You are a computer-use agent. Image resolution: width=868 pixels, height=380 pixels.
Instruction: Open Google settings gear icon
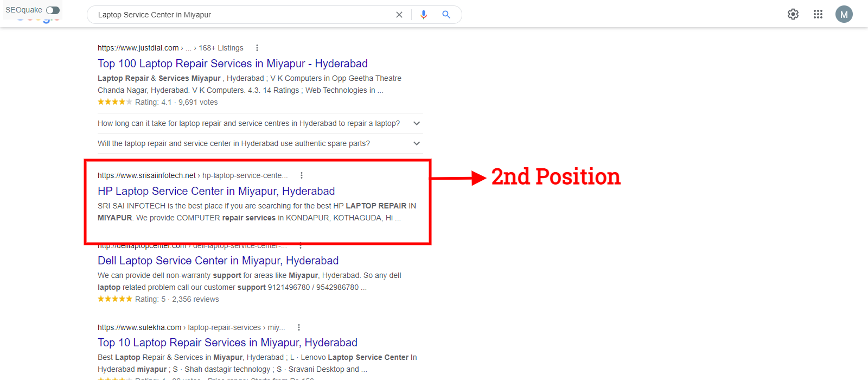[x=793, y=14]
